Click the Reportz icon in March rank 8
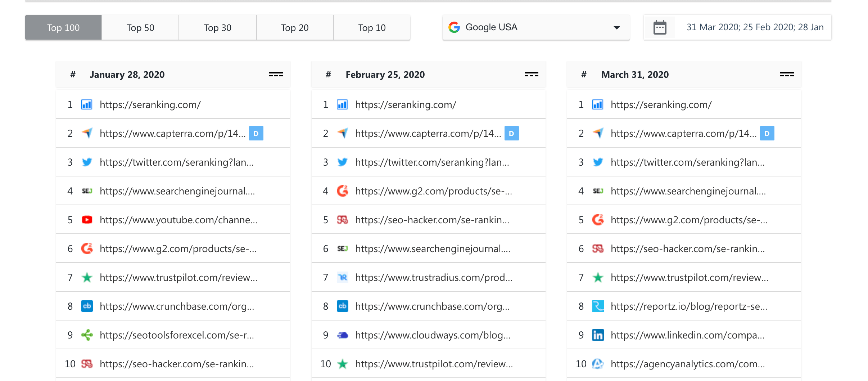The width and height of the screenshot is (868, 381). [598, 306]
